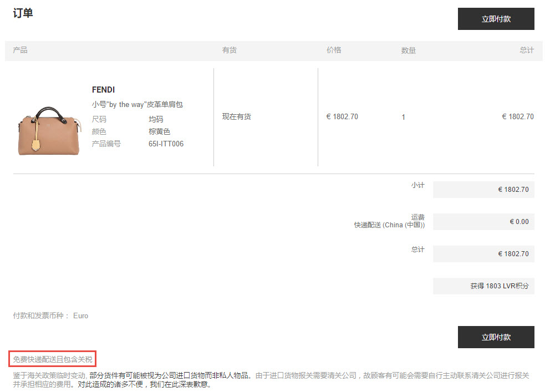The height and width of the screenshot is (392, 545).
Task: Click the unit price € 1802.70 under 价格
Action: click(x=342, y=117)
